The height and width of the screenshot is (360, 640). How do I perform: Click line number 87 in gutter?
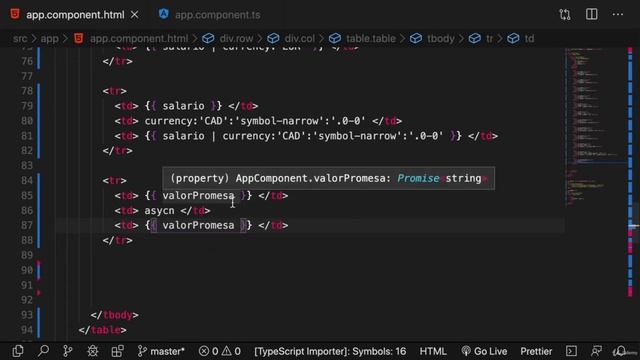(x=27, y=225)
